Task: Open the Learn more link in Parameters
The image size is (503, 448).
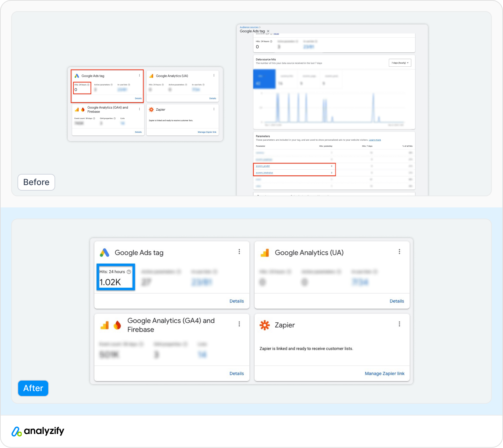Action: [x=375, y=140]
